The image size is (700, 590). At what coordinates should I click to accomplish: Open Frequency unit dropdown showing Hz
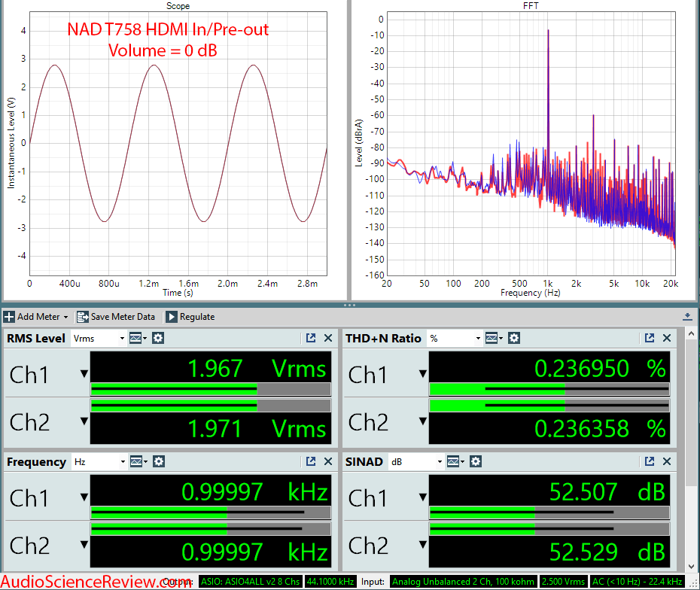(99, 461)
